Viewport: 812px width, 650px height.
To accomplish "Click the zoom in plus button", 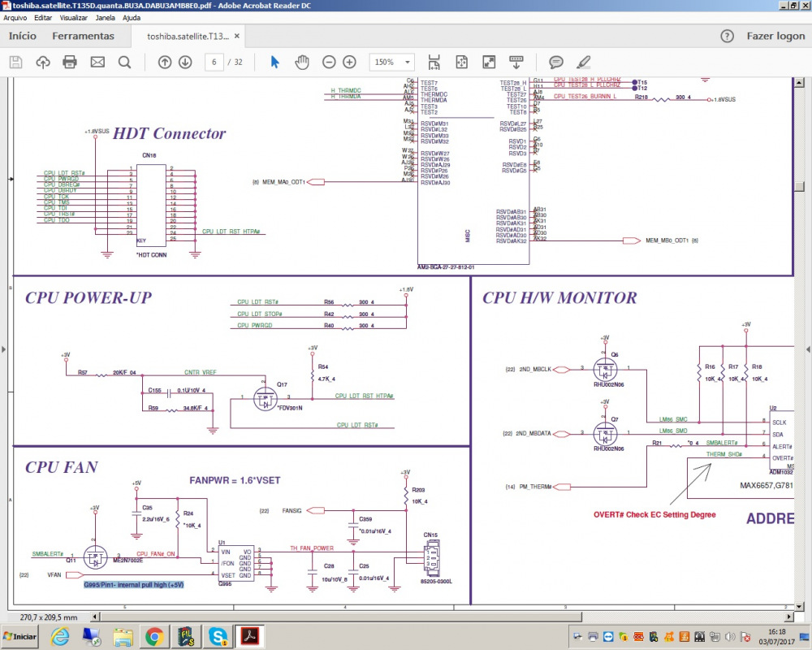I will [x=349, y=63].
